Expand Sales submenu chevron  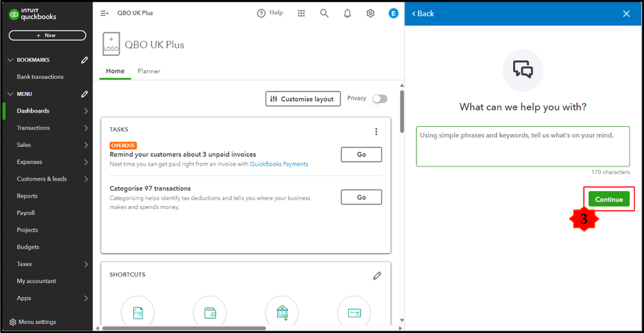point(86,145)
